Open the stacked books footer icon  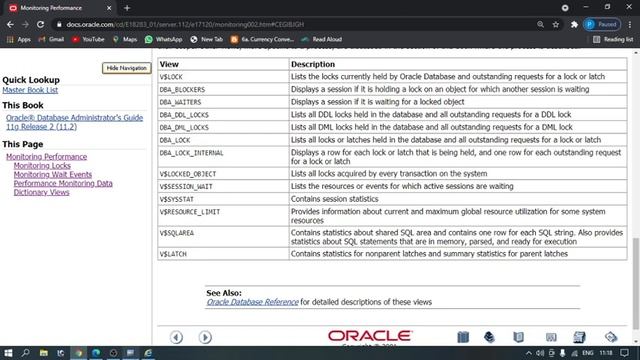coord(489,337)
